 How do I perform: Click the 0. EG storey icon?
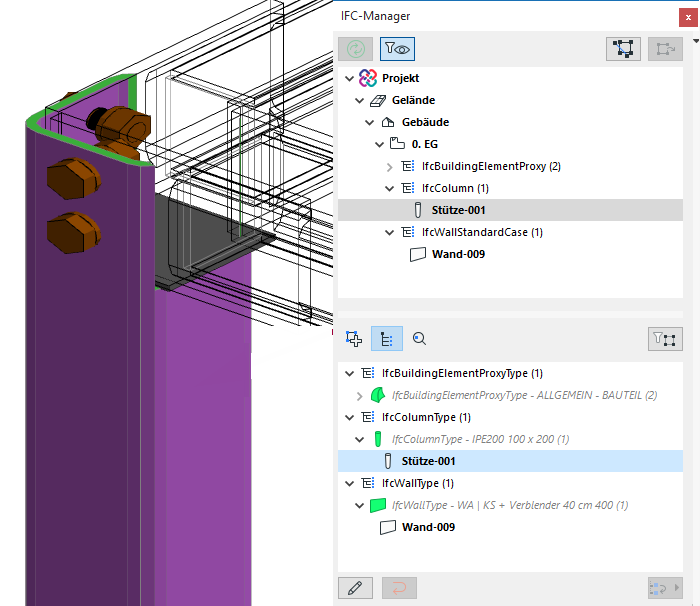397,144
